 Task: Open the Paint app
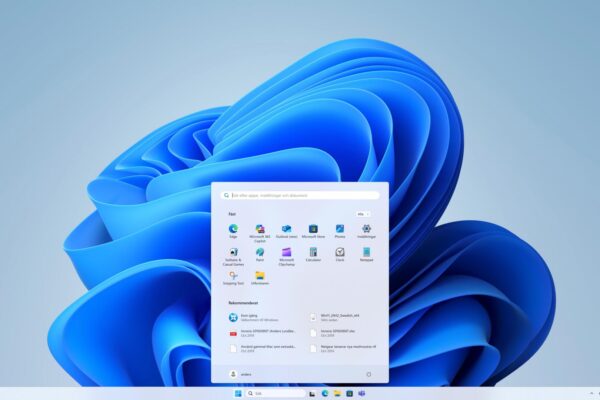coord(260,255)
